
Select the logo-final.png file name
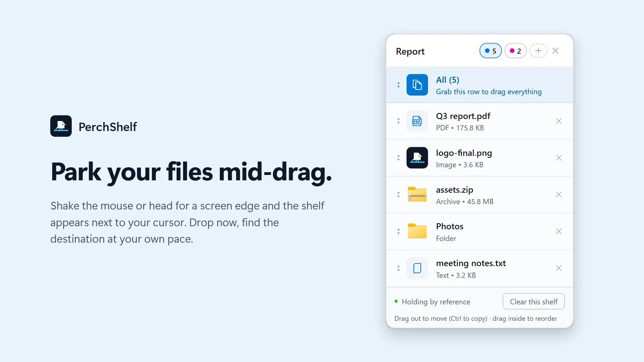464,153
